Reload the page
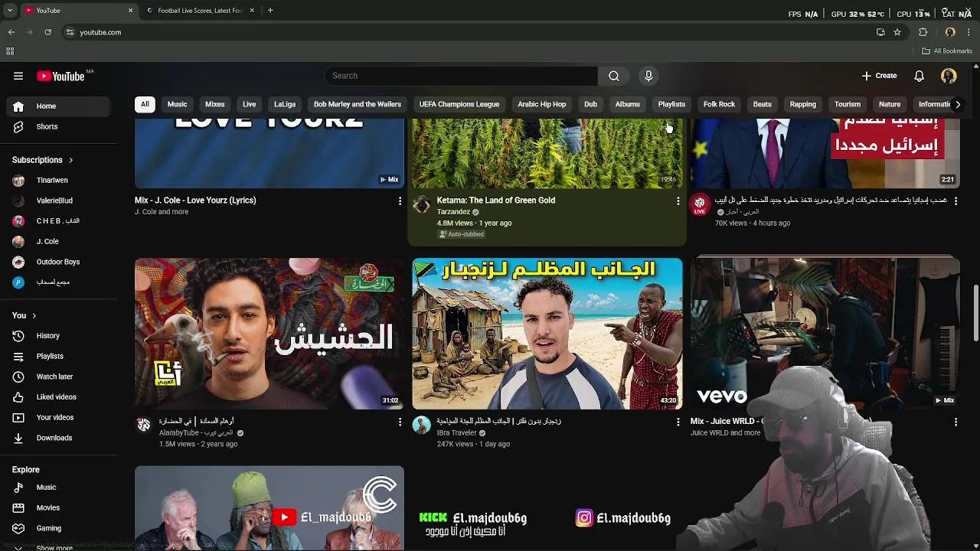Viewport: 980px width, 551px height. pyautogui.click(x=47, y=32)
